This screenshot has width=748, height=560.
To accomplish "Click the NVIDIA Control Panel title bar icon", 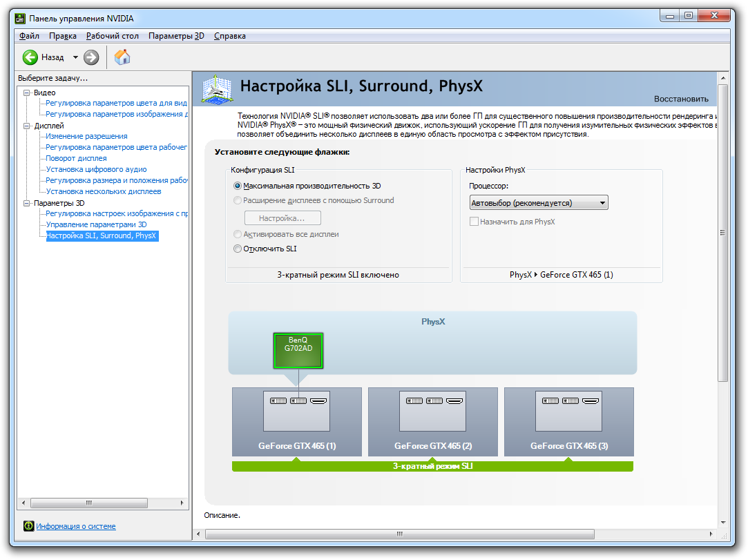I will coord(20,18).
